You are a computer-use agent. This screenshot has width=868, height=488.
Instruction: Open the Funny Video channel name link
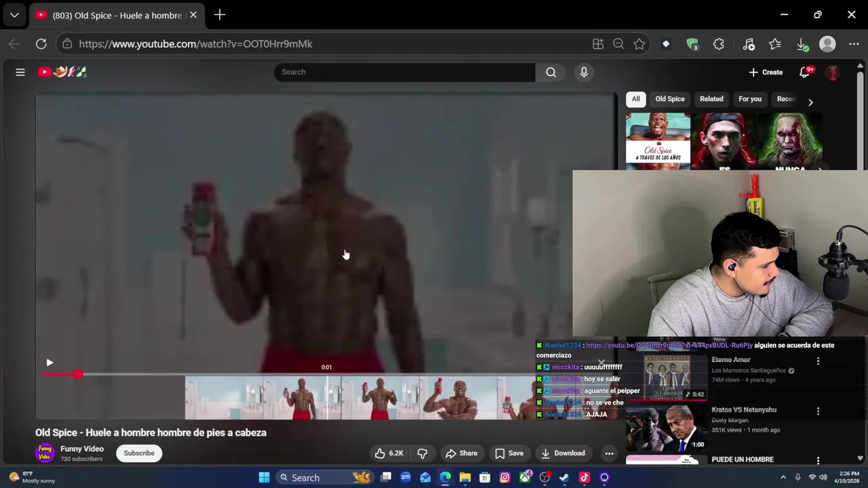click(82, 449)
